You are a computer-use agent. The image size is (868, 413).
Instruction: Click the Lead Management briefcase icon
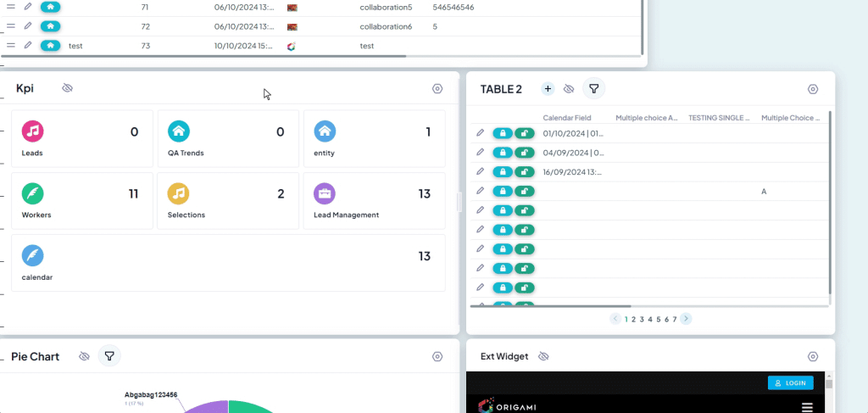(x=325, y=193)
